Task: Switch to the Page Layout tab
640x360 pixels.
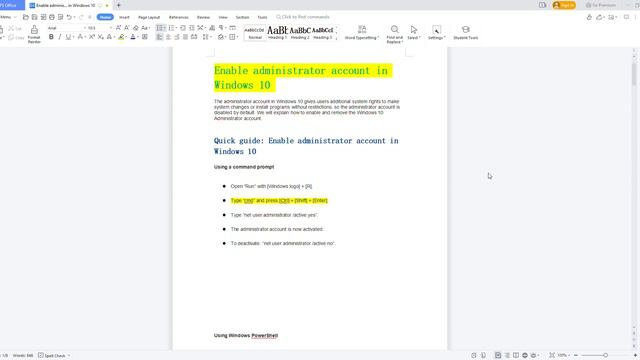Action: pyautogui.click(x=149, y=17)
